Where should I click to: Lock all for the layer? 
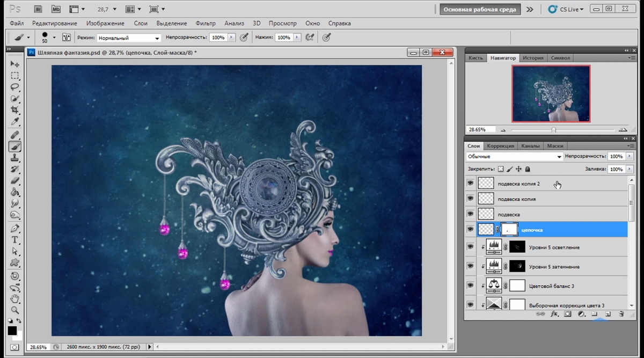(x=528, y=169)
